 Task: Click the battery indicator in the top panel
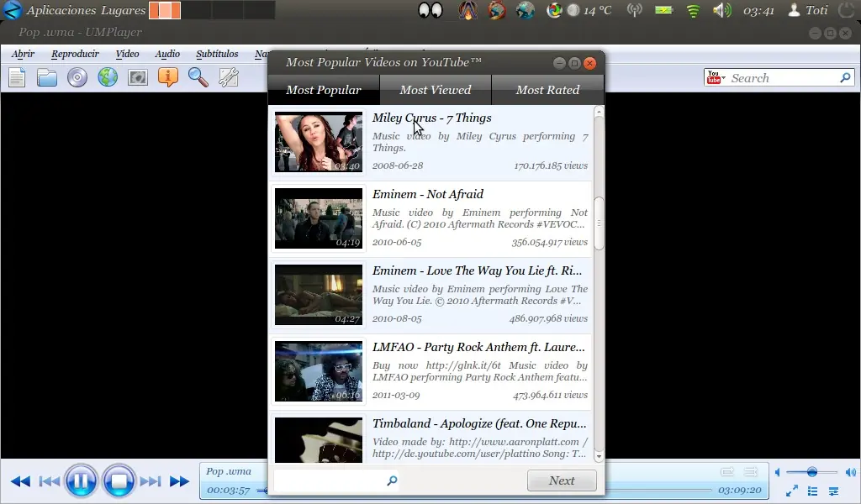click(x=663, y=10)
